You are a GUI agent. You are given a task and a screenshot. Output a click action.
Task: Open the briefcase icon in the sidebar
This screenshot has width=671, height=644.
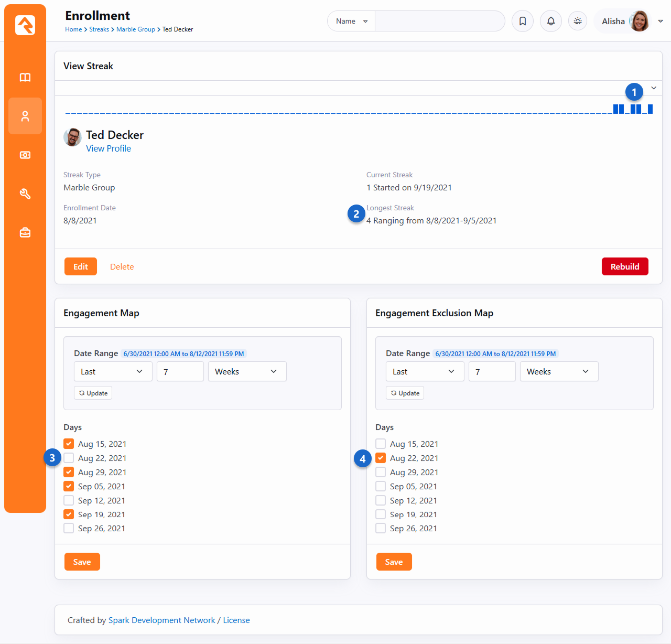pos(25,232)
